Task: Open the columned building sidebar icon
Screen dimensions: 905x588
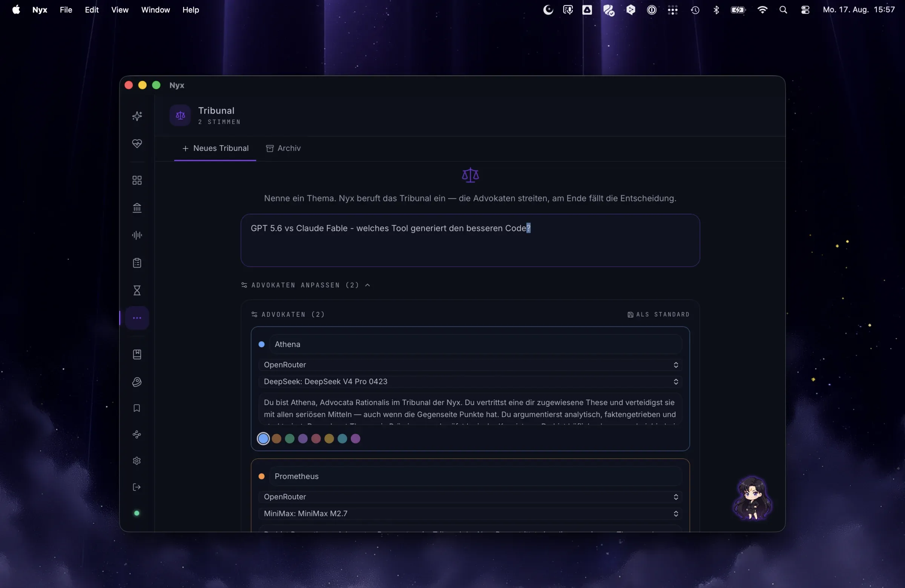Action: coord(137,208)
